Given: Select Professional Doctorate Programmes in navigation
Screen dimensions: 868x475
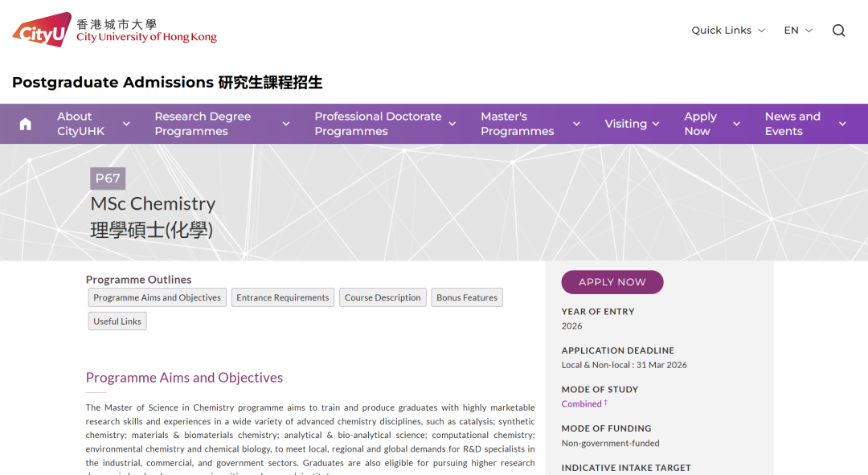Looking at the screenshot, I should point(378,123).
